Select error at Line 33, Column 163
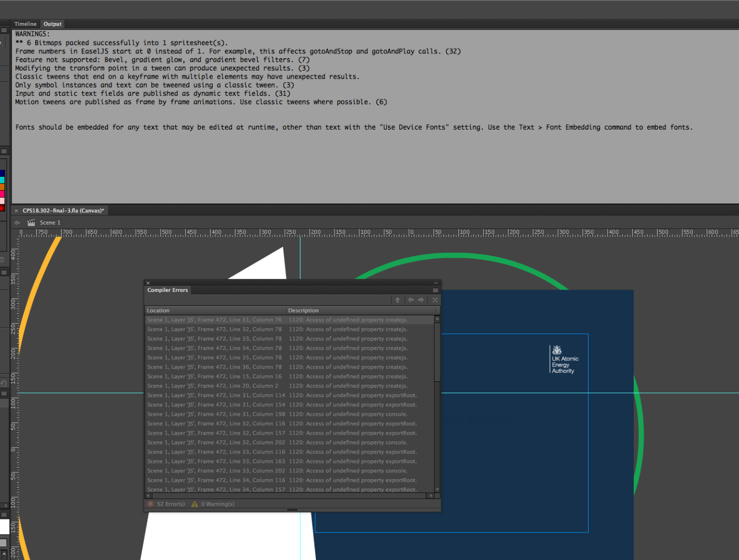This screenshot has width=739, height=560. (x=289, y=461)
